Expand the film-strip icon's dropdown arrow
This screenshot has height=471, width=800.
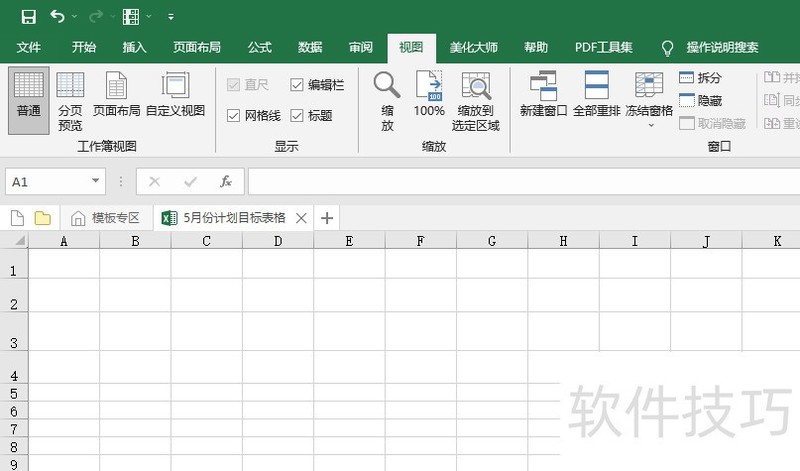[x=148, y=17]
